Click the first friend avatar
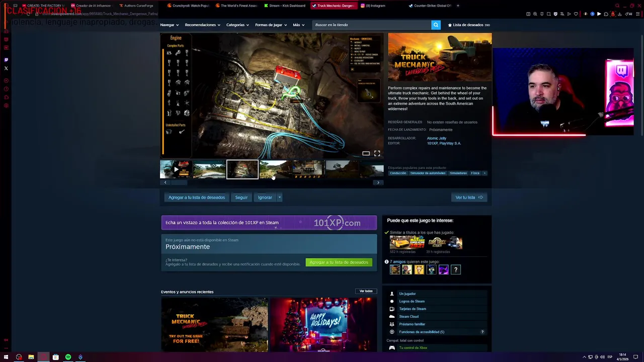This screenshot has height=362, width=644. point(395,270)
